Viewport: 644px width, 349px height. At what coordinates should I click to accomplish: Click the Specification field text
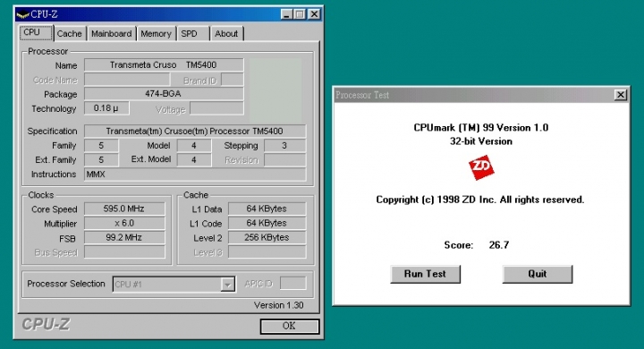click(x=195, y=132)
